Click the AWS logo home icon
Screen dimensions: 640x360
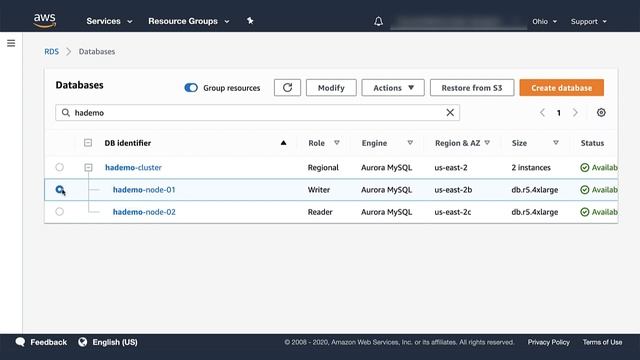[44, 20]
